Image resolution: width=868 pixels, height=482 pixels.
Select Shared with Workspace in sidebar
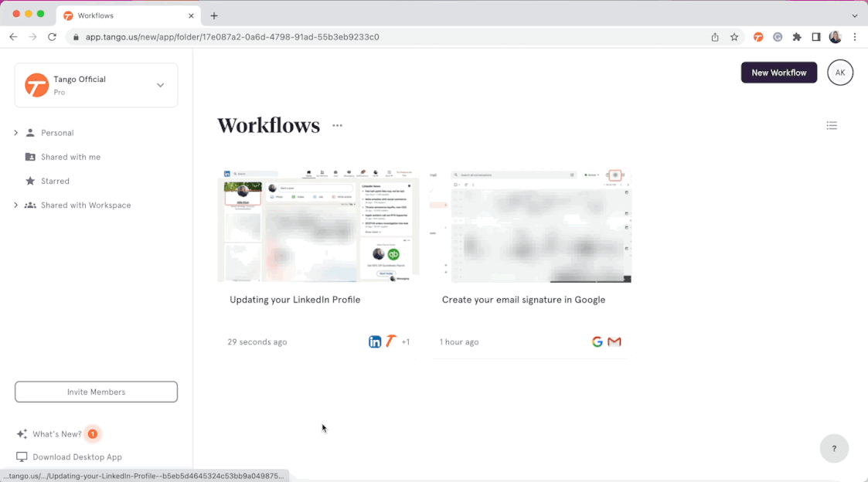[86, 205]
